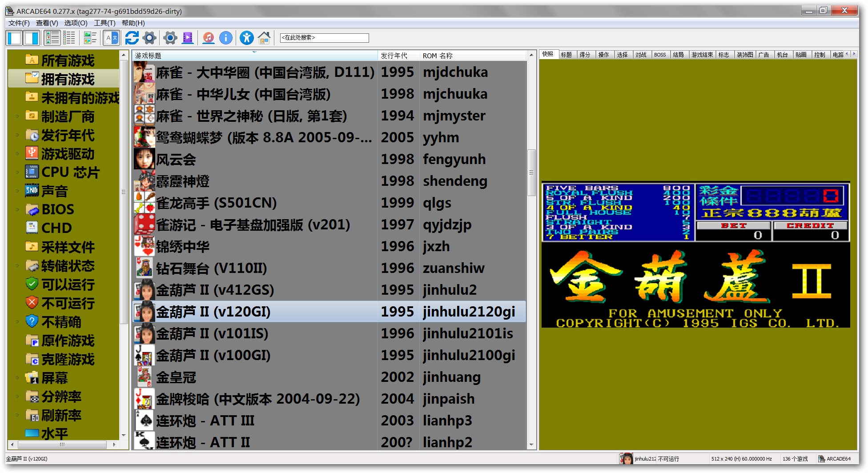Expand the 制造厂商 tree node

pos(17,116)
